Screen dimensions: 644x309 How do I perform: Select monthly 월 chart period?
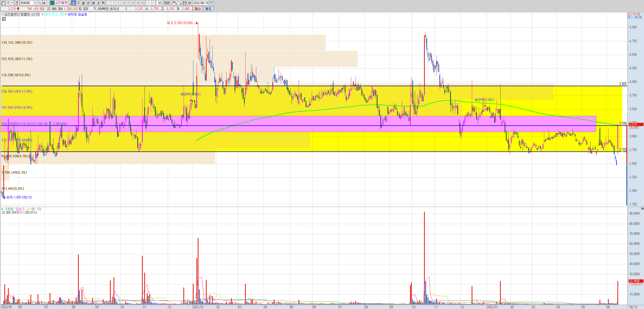(83, 3)
